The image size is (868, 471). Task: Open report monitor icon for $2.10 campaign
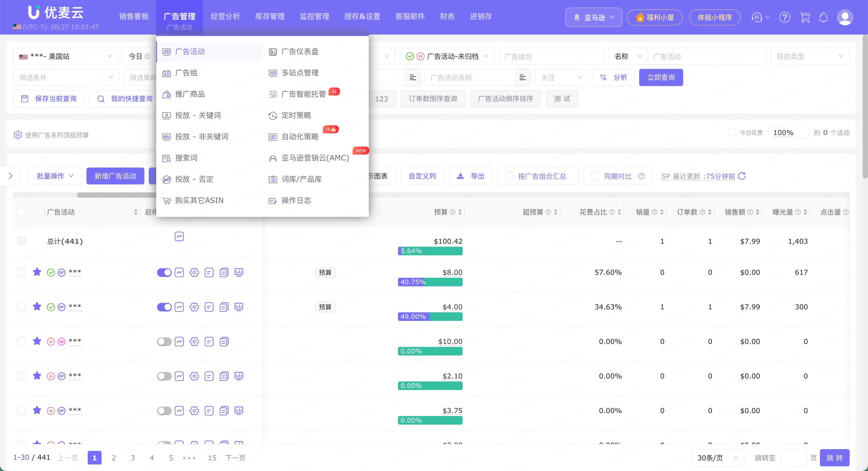[239, 376]
